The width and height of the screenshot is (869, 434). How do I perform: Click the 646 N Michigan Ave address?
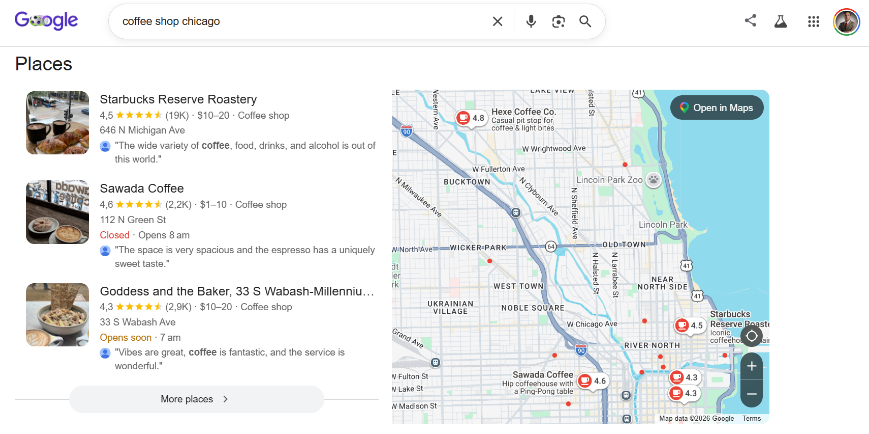tap(142, 130)
